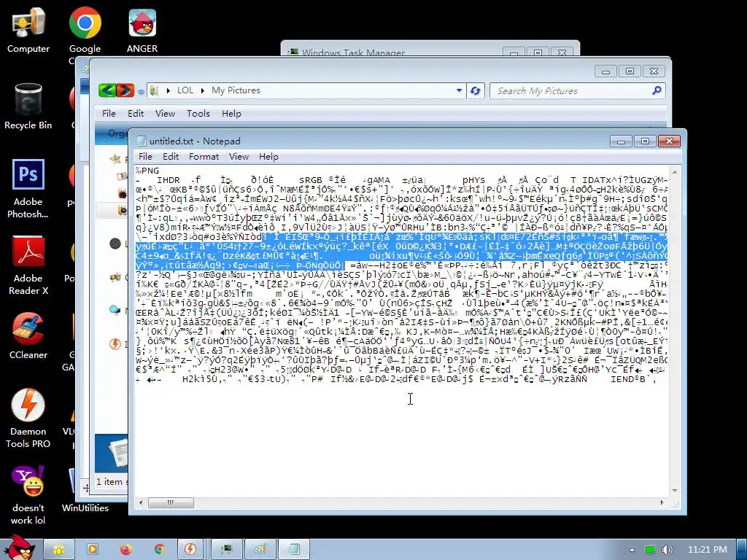Click My Pictures in the address path
This screenshot has width=747, height=560.
[236, 90]
